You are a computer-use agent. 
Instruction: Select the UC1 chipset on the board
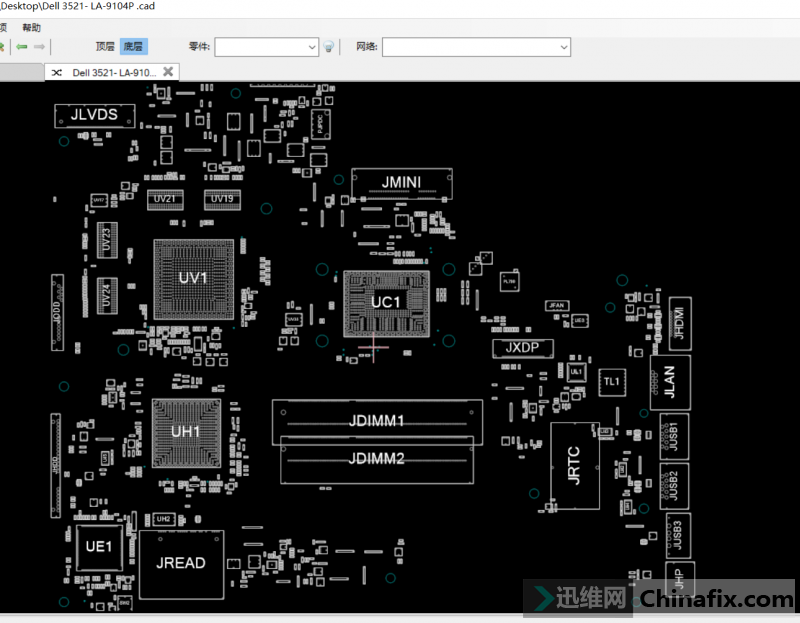pyautogui.click(x=386, y=302)
